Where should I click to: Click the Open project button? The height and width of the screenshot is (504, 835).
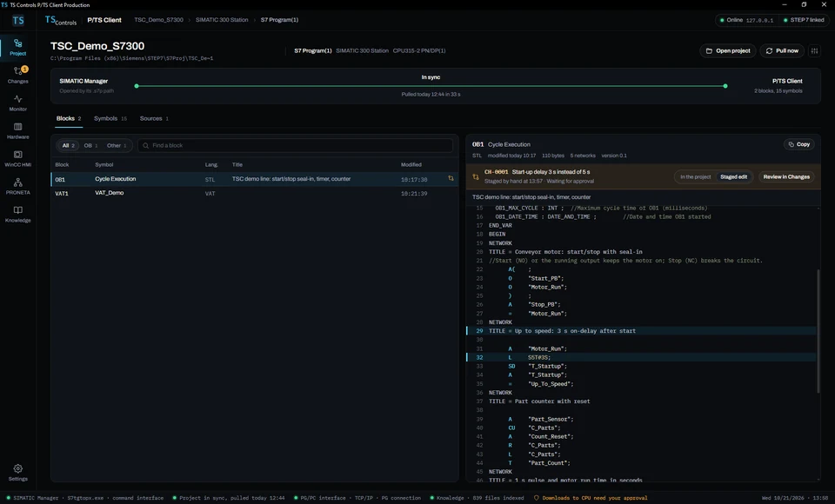pos(727,51)
